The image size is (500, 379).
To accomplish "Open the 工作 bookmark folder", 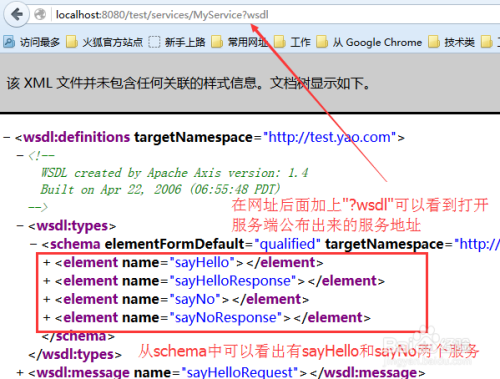I will pos(292,42).
